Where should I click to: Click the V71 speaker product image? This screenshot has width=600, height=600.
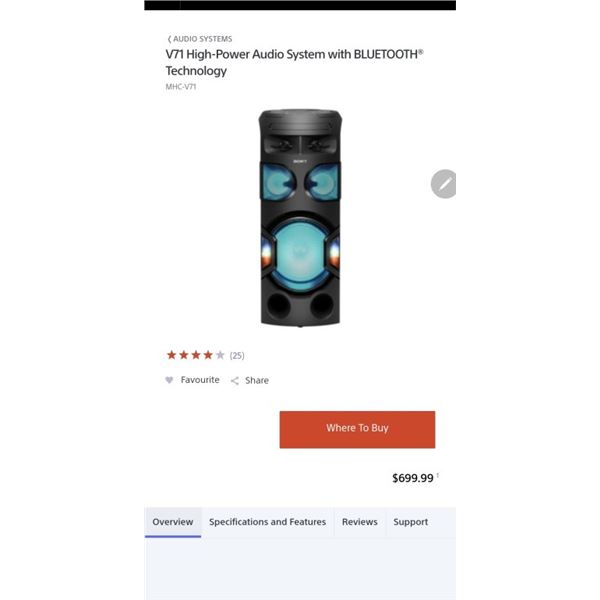point(300,218)
